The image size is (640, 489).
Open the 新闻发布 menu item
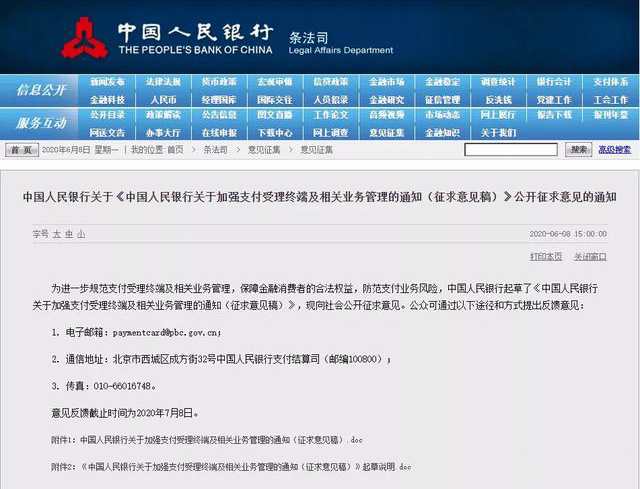click(x=107, y=82)
